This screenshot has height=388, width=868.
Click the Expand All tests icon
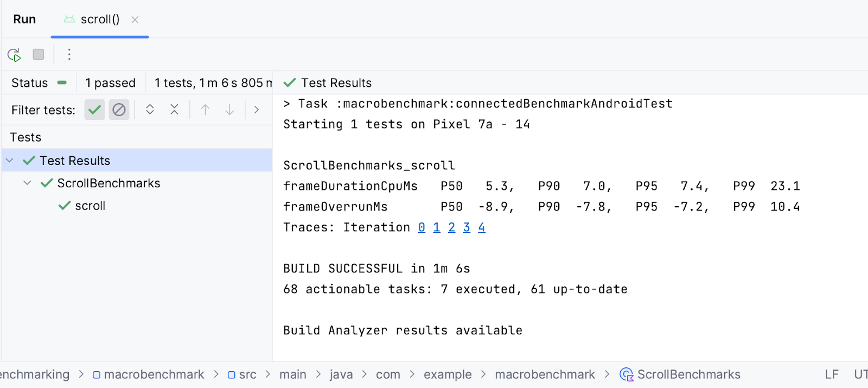pos(150,110)
